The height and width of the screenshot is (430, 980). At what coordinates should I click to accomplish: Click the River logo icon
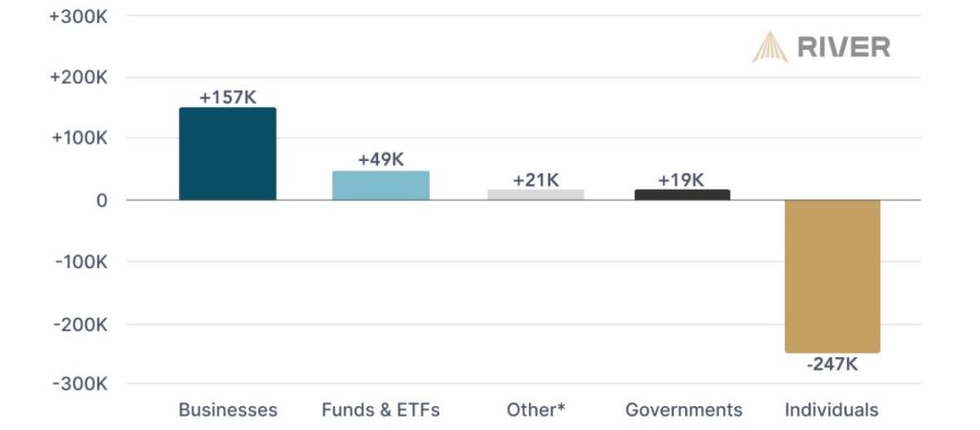point(770,47)
